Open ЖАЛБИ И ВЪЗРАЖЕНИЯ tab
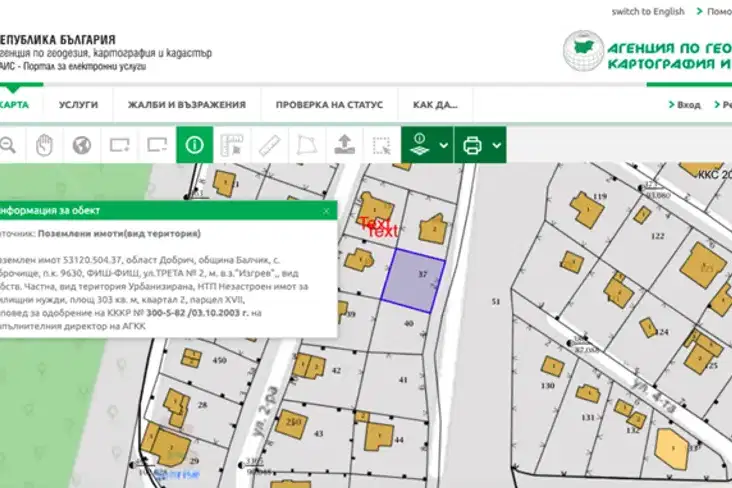The height and width of the screenshot is (488, 732). (187, 105)
